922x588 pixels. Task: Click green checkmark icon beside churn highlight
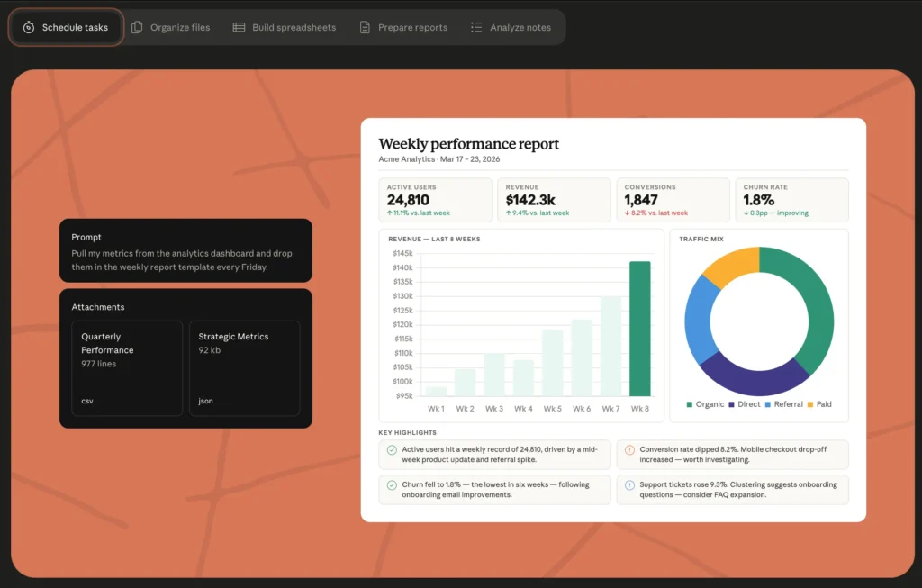click(x=392, y=484)
